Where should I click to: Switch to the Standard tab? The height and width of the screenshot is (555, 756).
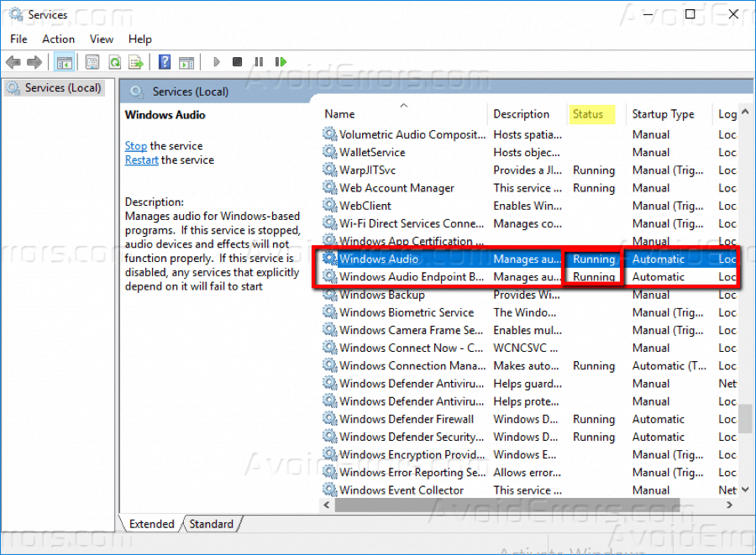click(x=211, y=523)
